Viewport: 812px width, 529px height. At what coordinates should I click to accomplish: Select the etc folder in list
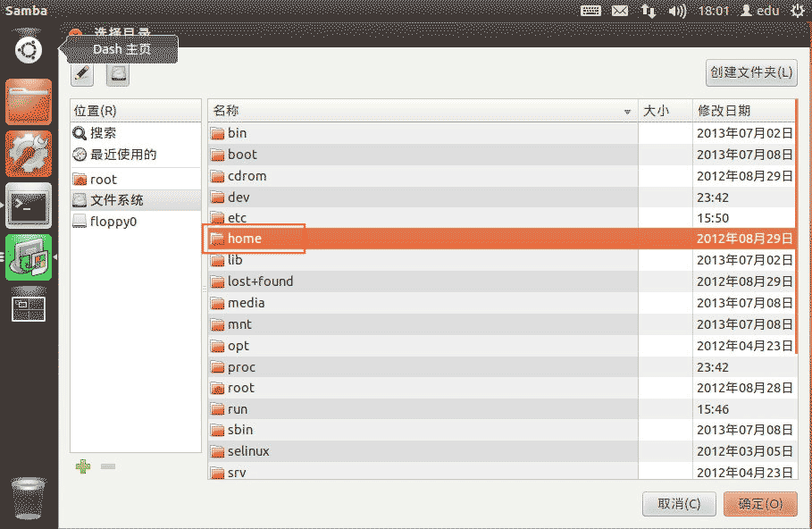(237, 218)
